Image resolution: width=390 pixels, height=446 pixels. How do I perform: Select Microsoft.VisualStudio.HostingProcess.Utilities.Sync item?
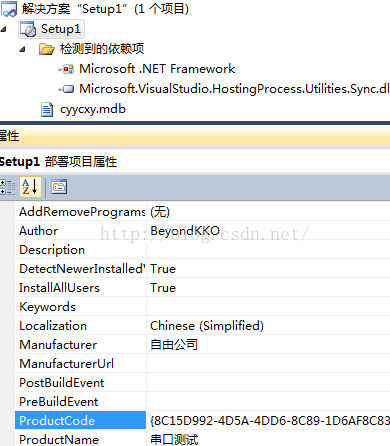[x=234, y=89]
